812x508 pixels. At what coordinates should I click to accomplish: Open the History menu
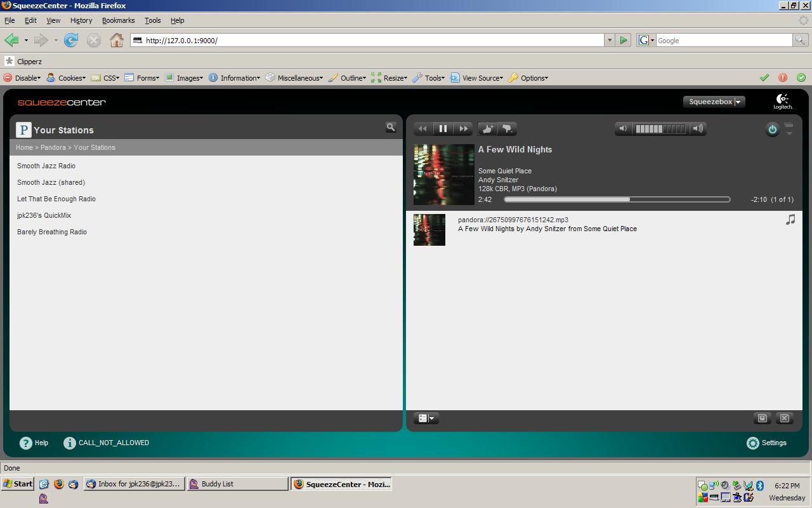pos(81,20)
